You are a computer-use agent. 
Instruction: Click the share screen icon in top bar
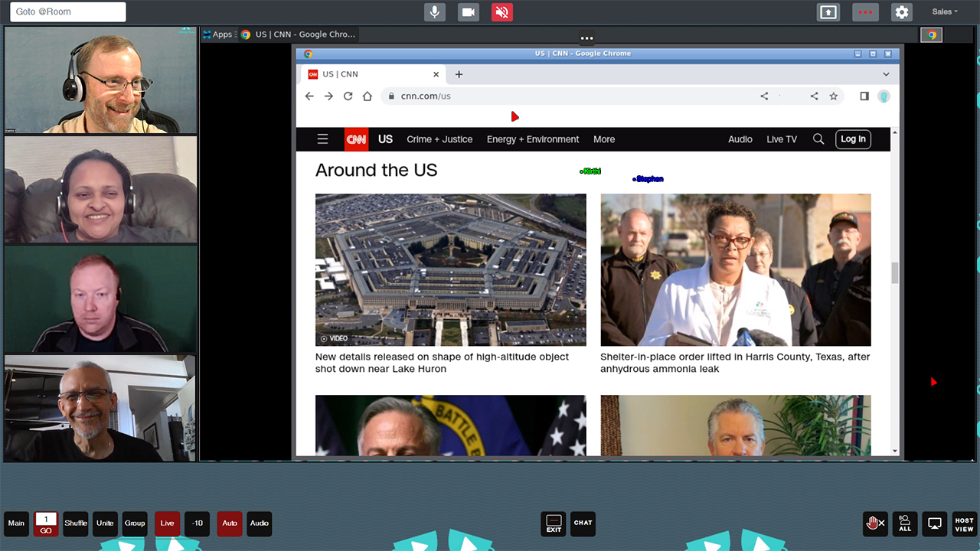(x=828, y=12)
